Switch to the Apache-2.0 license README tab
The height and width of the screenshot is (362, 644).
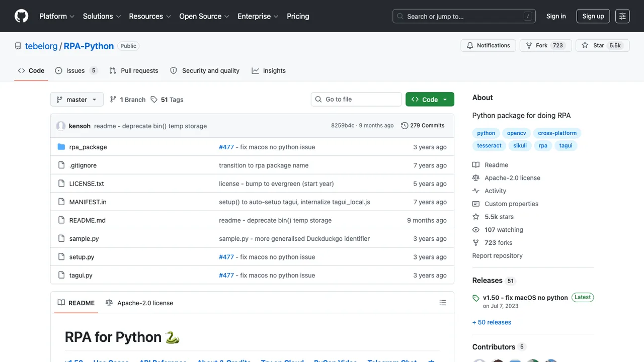139,303
